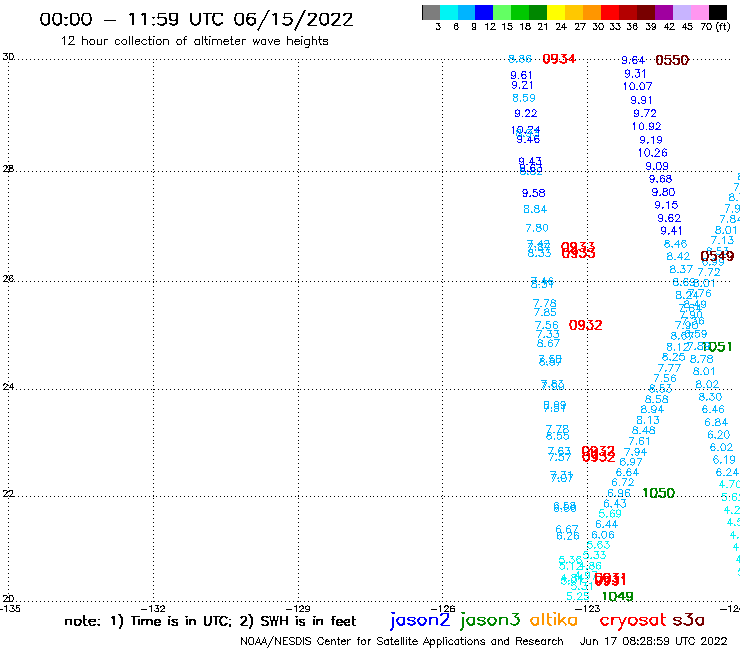Select the s3a legend label
This screenshot has height=650, width=740.
pos(689,620)
